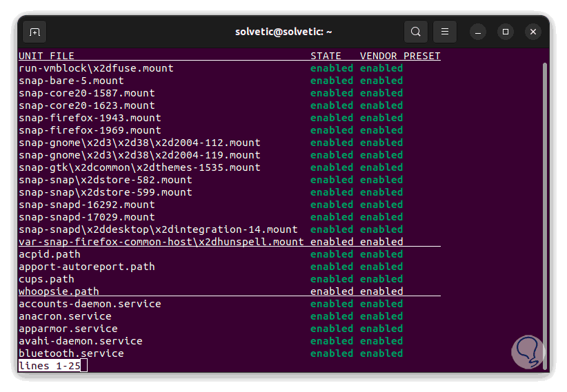
Task: Minimize the terminal window
Action: click(478, 32)
